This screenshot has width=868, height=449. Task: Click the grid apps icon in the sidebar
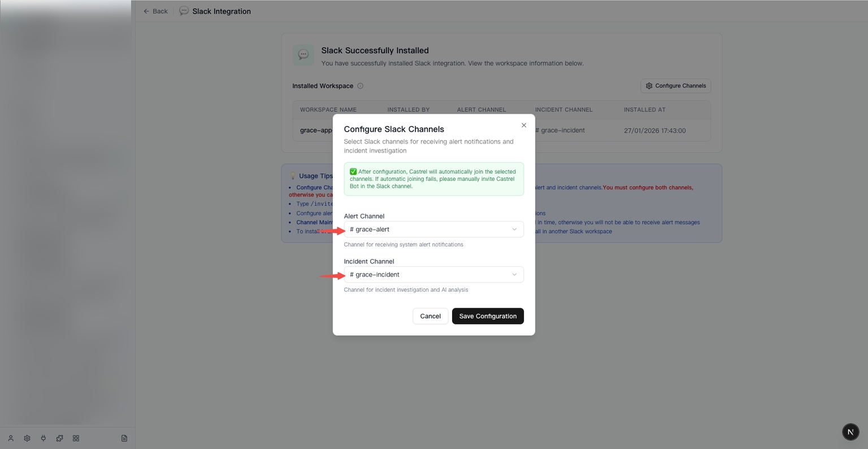point(75,438)
